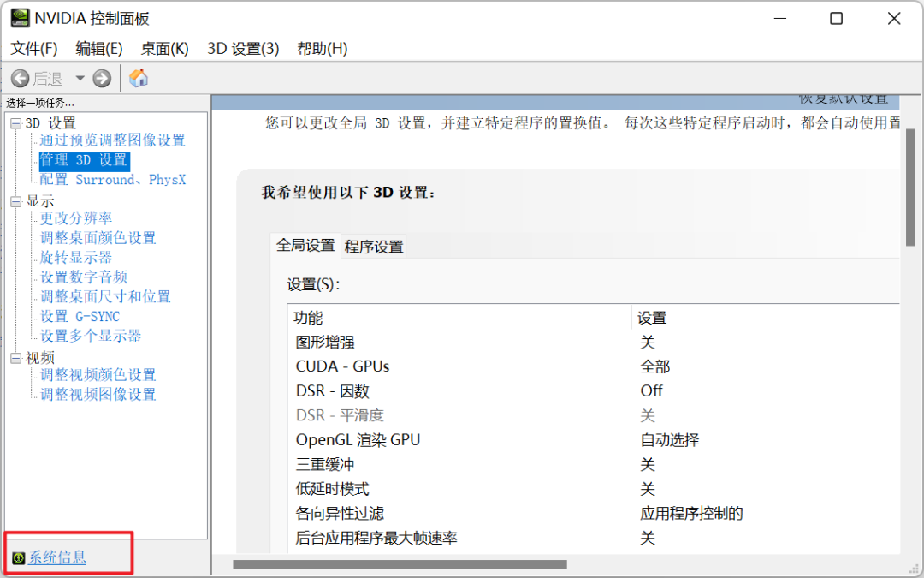
Task: Select the CUDA - GPUs setting row
Action: 594,366
